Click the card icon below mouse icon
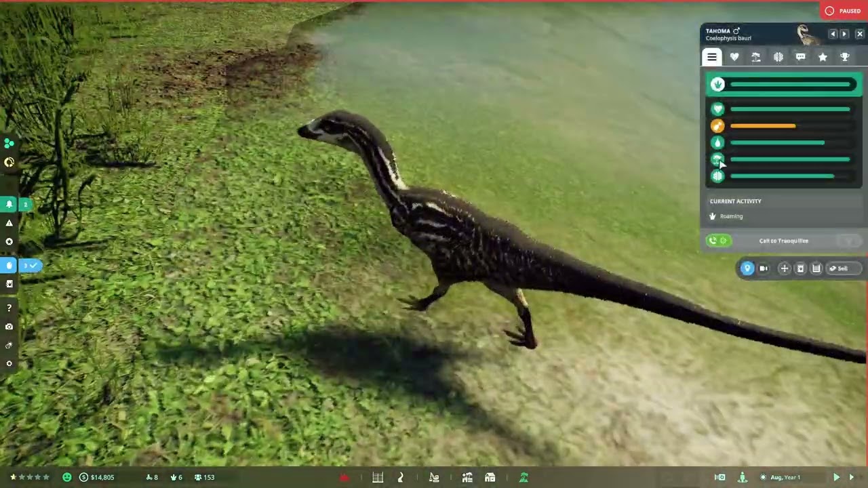This screenshot has height=488, width=868. pyautogui.click(x=9, y=284)
